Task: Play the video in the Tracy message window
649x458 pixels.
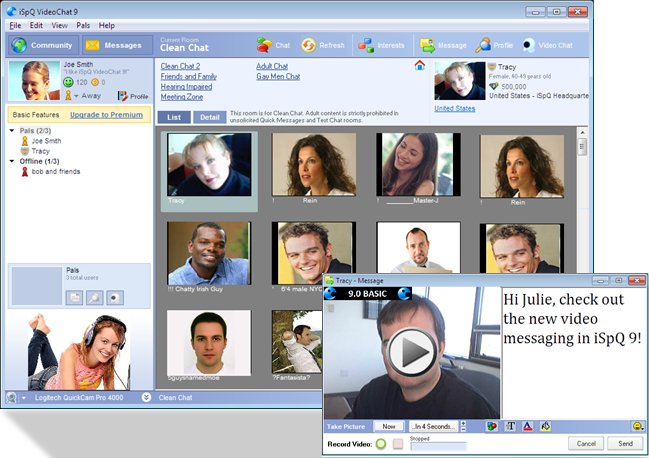Action: (412, 351)
